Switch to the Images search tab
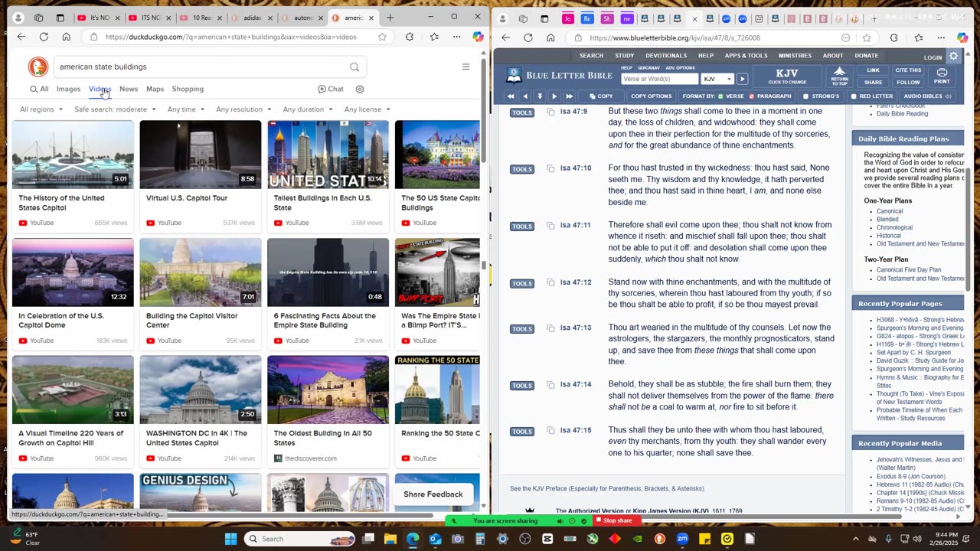This screenshot has width=980, height=551. 68,89
